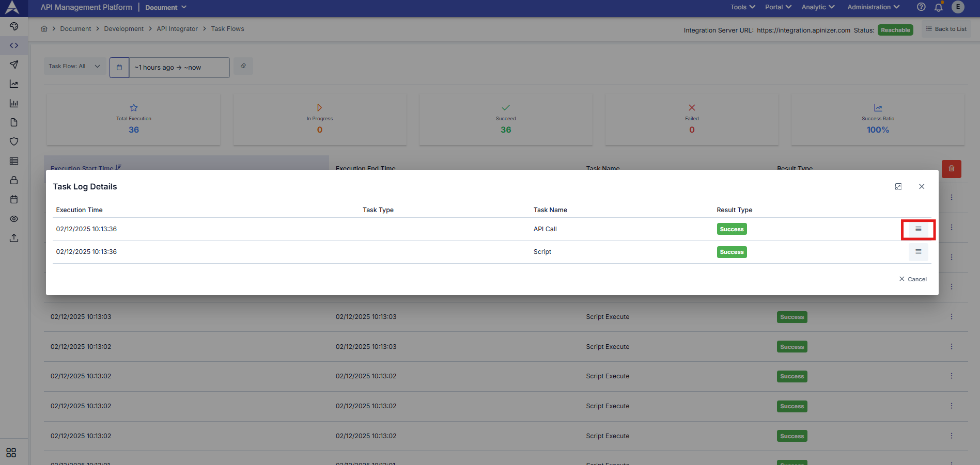This screenshot has width=980, height=465.
Task: Click the time range input field
Action: click(x=179, y=68)
